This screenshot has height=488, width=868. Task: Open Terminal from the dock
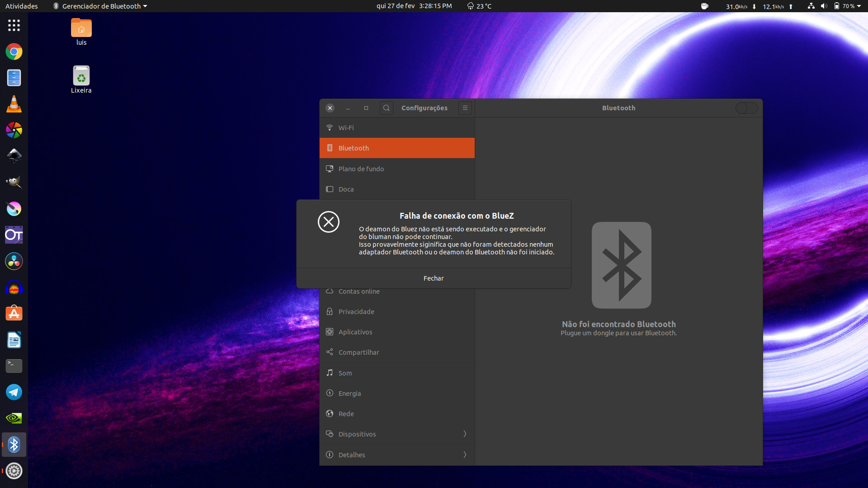click(14, 366)
